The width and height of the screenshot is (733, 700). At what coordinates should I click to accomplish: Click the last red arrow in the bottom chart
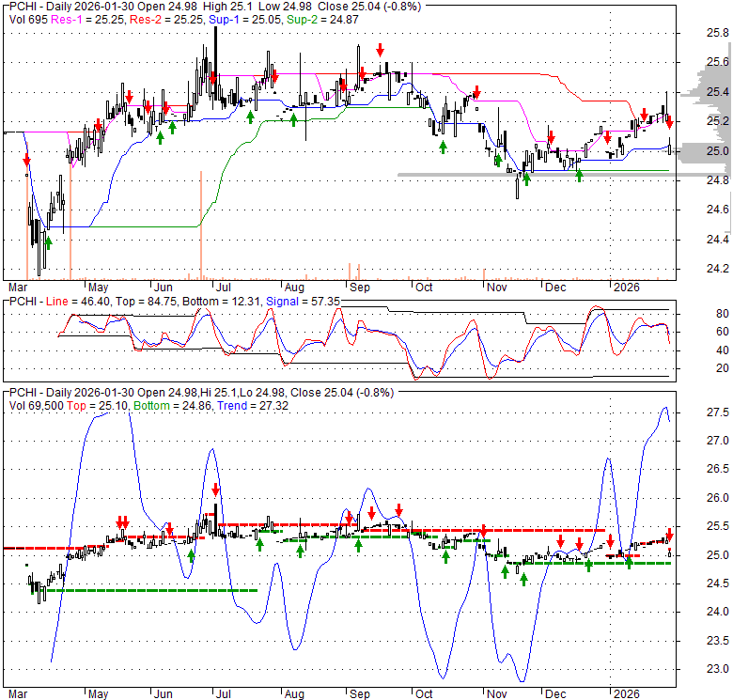pos(670,535)
